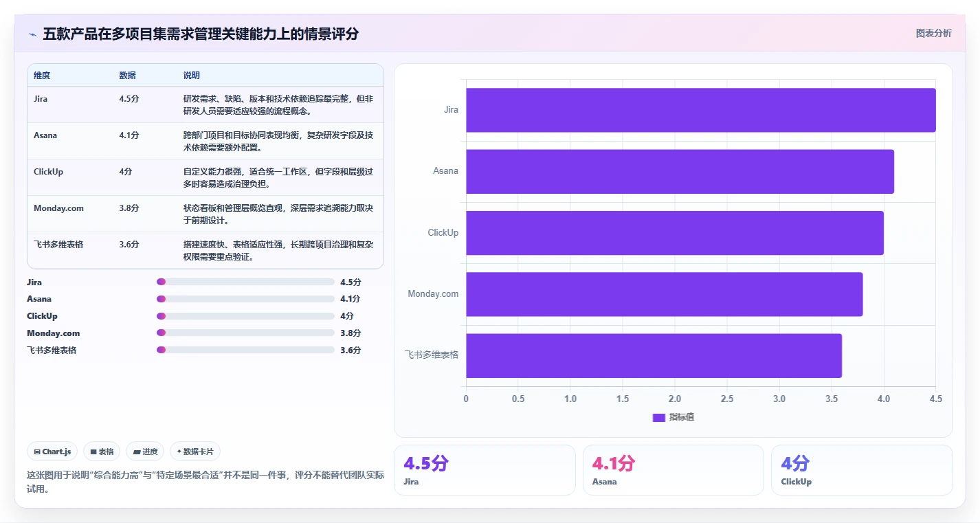980x523 pixels.
Task: Click the 飞书多维表格 progress bar
Action: point(245,350)
